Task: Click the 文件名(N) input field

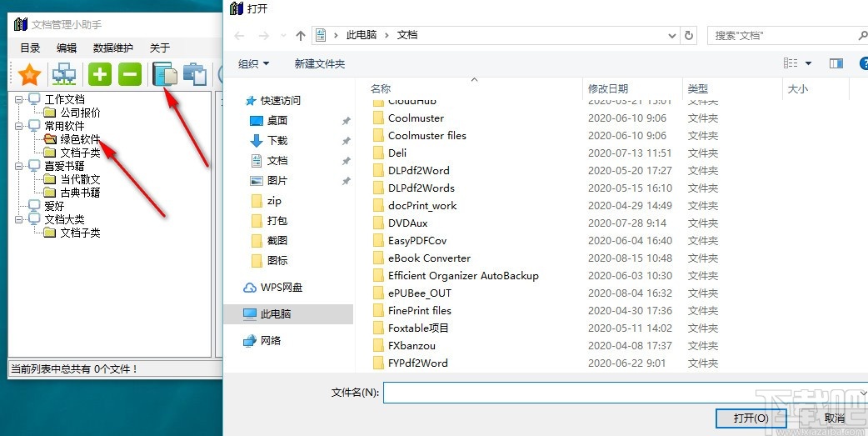Action: 626,393
